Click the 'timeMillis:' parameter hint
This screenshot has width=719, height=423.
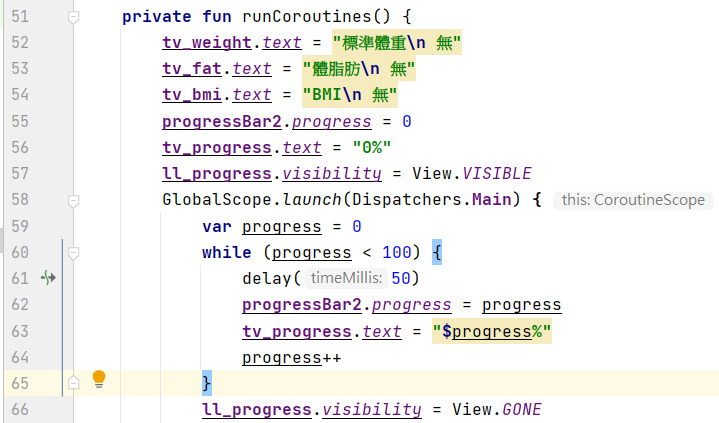click(x=346, y=278)
